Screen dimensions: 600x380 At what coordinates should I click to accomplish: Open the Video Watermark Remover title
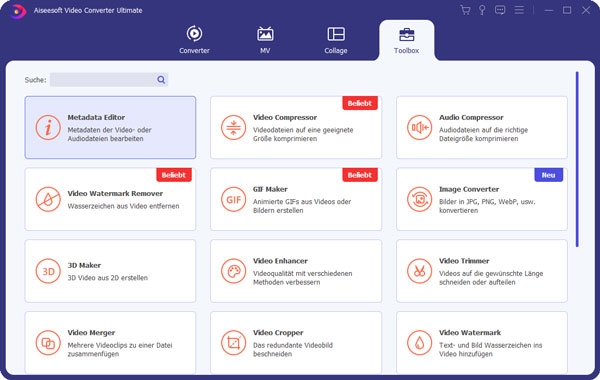click(115, 194)
